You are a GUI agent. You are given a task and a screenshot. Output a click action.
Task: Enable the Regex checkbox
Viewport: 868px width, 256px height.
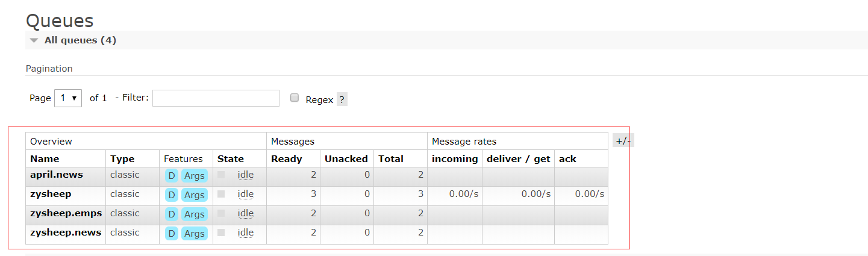(x=295, y=98)
